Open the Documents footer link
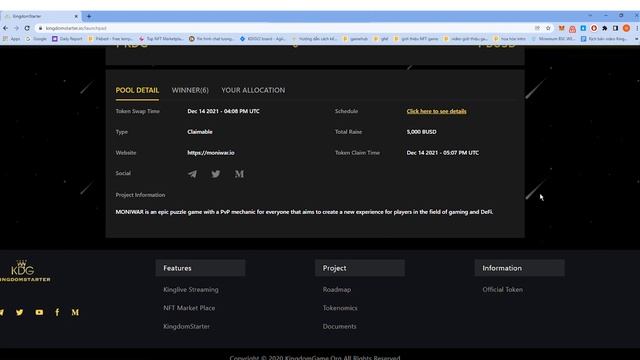The image size is (640, 360). point(340,326)
